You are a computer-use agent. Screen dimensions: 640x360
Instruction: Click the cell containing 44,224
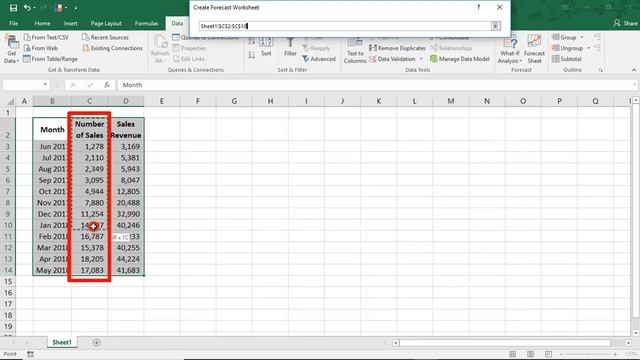(x=126, y=259)
